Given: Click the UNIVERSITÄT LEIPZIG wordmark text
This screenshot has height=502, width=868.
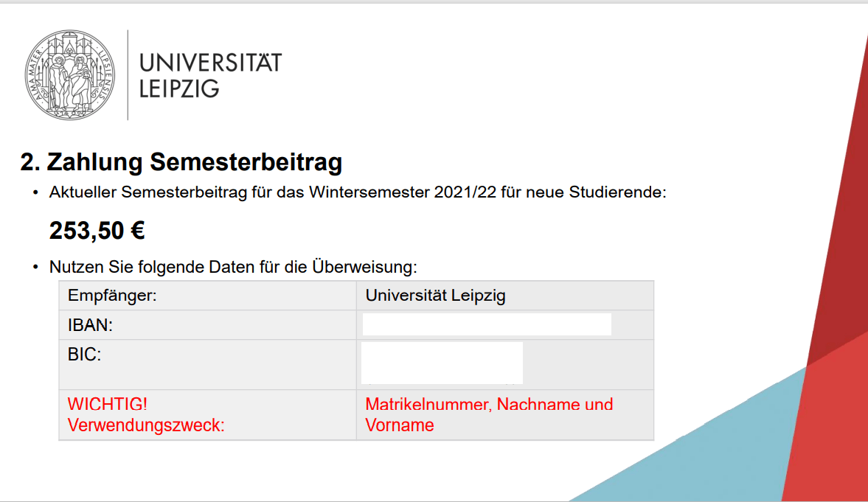Looking at the screenshot, I should click(210, 76).
